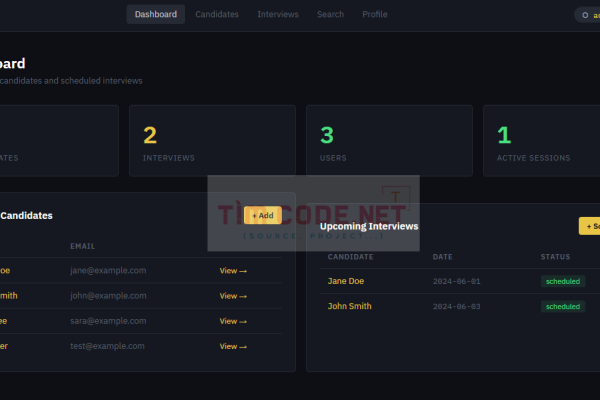Click the test@example.com email
The width and height of the screenshot is (600, 400).
click(x=107, y=346)
